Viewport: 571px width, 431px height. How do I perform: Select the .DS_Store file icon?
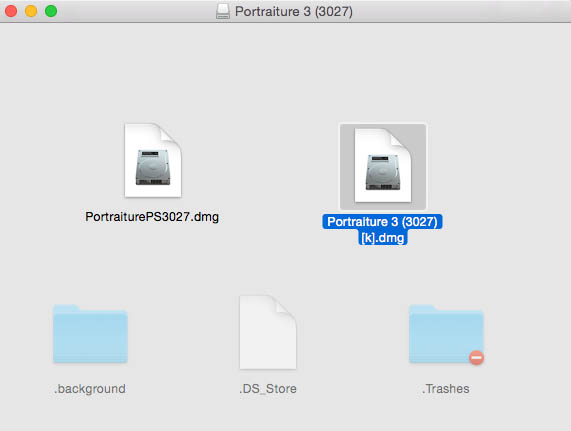point(268,332)
